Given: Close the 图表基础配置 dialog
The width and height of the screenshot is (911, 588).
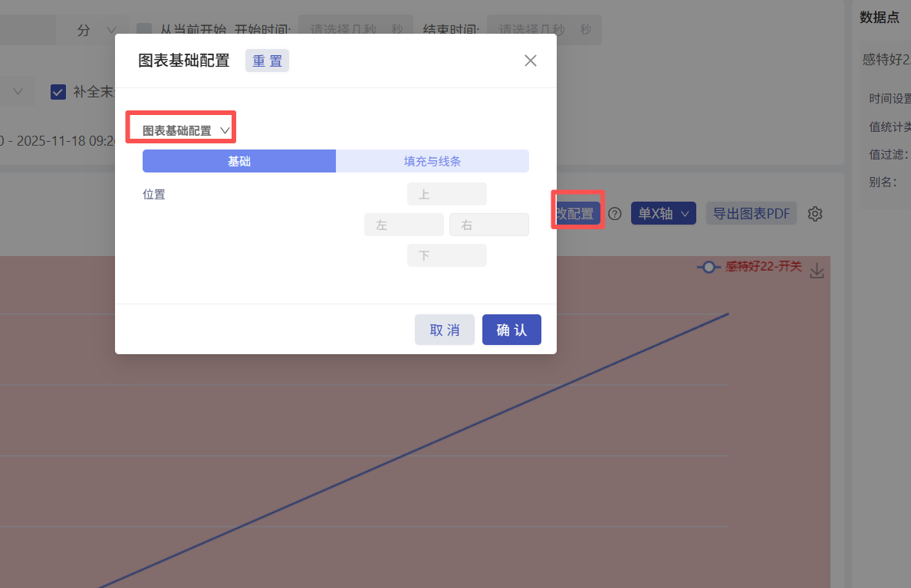Looking at the screenshot, I should pyautogui.click(x=530, y=61).
